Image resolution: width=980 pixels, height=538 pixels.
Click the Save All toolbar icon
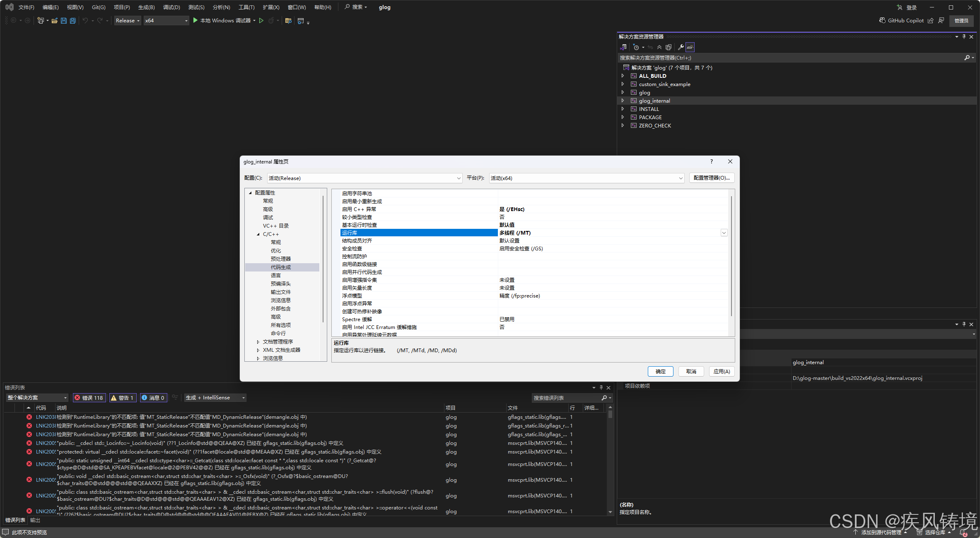point(73,21)
